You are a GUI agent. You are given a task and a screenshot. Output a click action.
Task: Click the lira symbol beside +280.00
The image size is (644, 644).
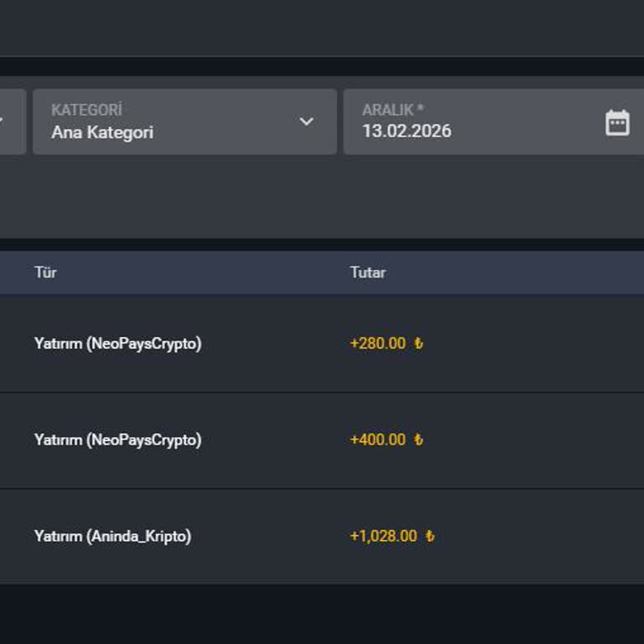418,344
